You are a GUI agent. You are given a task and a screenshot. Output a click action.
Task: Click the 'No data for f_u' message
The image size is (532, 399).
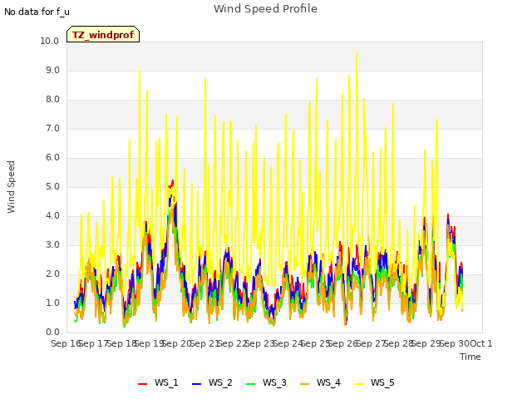37,12
